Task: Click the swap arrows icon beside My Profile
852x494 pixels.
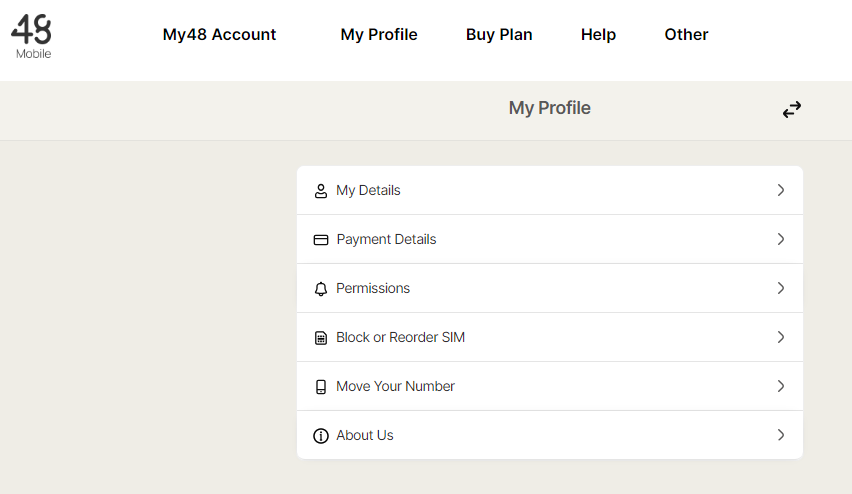Action: tap(792, 110)
